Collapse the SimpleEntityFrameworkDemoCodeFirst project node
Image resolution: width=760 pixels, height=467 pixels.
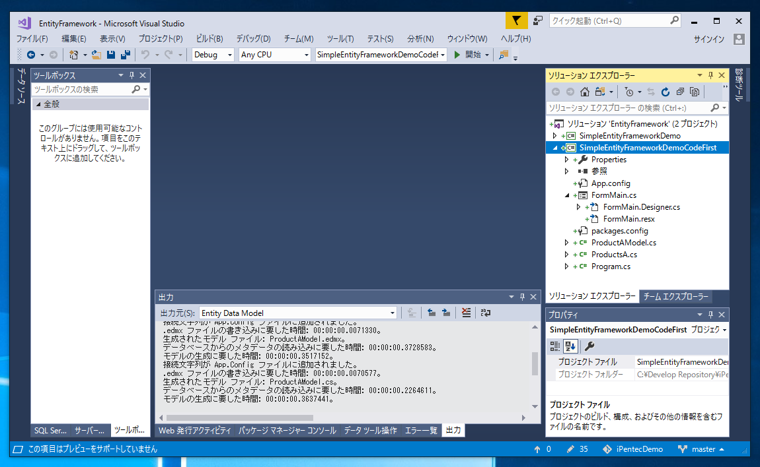tap(555, 148)
